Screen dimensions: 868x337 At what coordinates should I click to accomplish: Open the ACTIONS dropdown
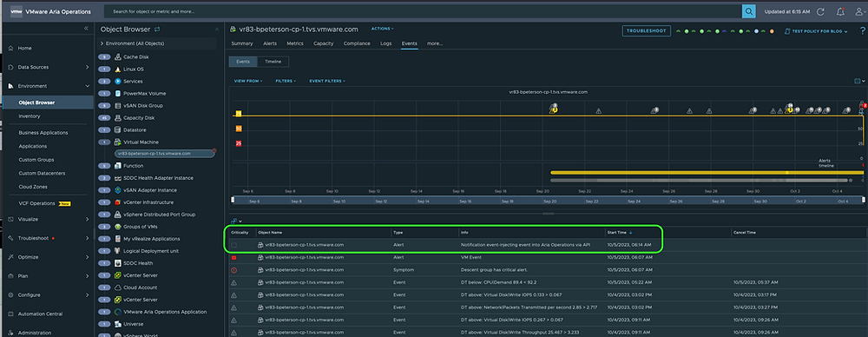pos(382,29)
